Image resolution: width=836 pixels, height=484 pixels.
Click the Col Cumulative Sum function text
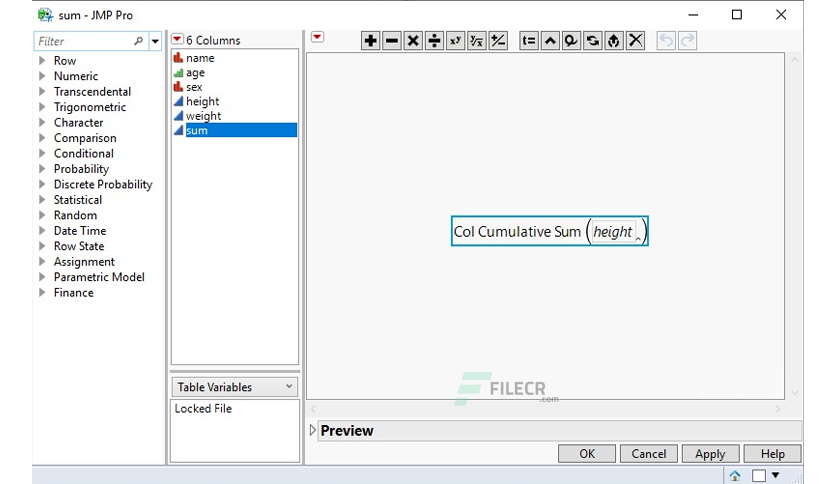pyautogui.click(x=517, y=232)
